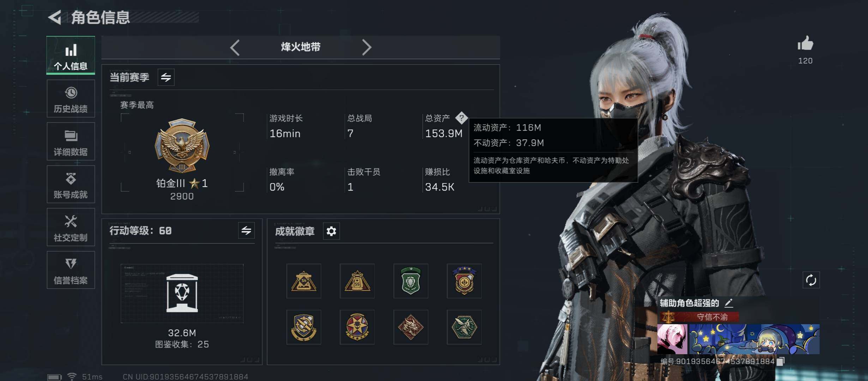Viewport: 868px width, 381px height.
Task: Toggle the 当前赛季 season switch button
Action: pos(166,77)
